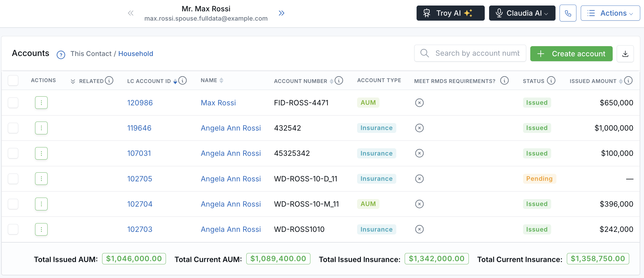Sort by LC Account ID arrows

click(175, 81)
